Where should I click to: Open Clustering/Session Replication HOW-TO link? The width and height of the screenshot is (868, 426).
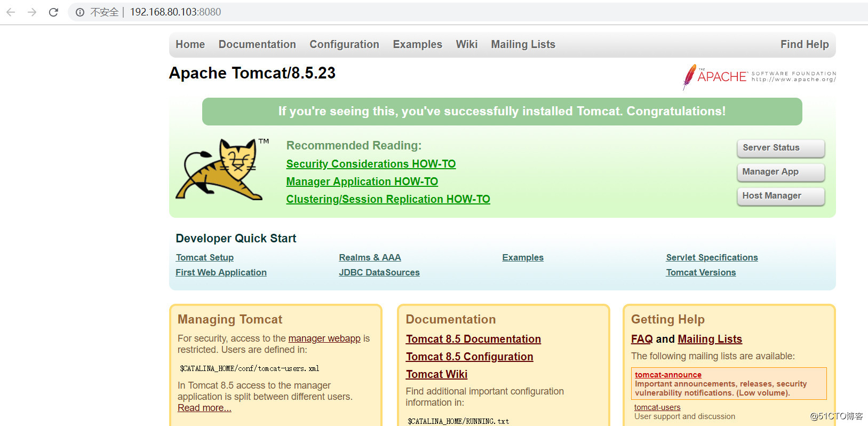click(x=388, y=199)
